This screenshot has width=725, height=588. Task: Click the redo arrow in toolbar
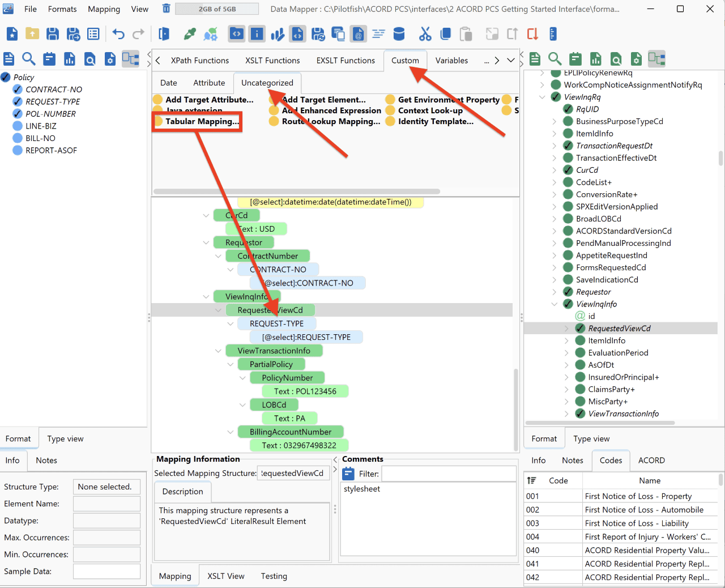(x=138, y=34)
